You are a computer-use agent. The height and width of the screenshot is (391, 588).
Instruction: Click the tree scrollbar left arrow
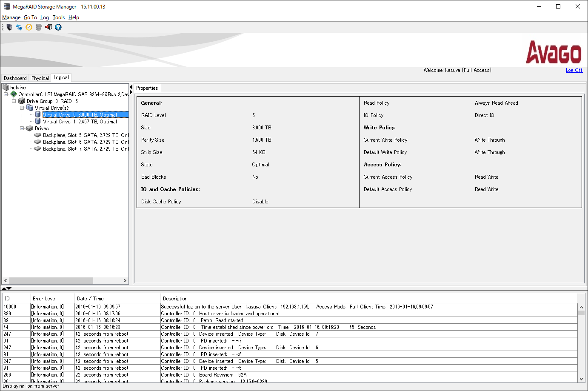[x=6, y=280]
